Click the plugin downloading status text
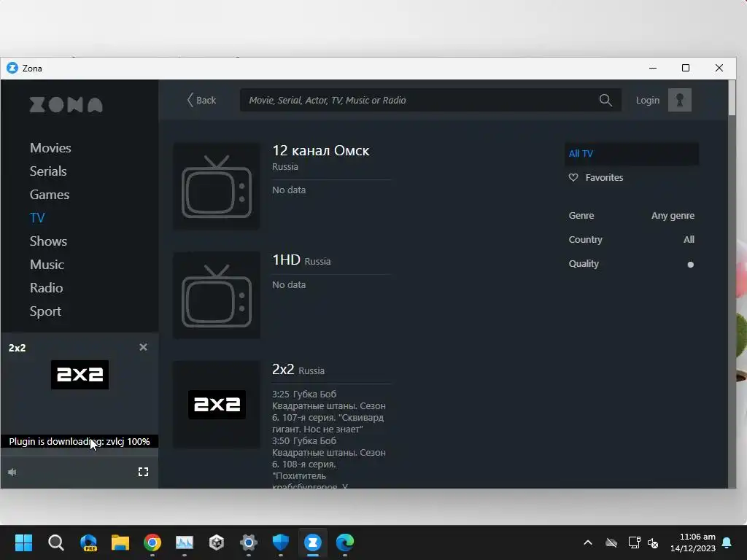This screenshot has height=560, width=747. coord(80,441)
